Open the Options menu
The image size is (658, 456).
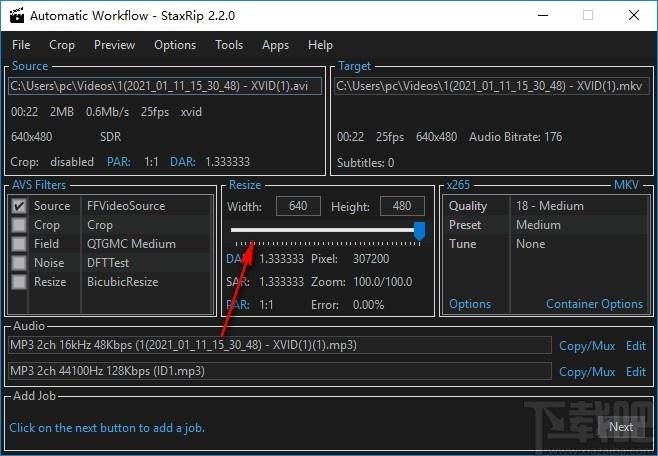pyautogui.click(x=175, y=45)
